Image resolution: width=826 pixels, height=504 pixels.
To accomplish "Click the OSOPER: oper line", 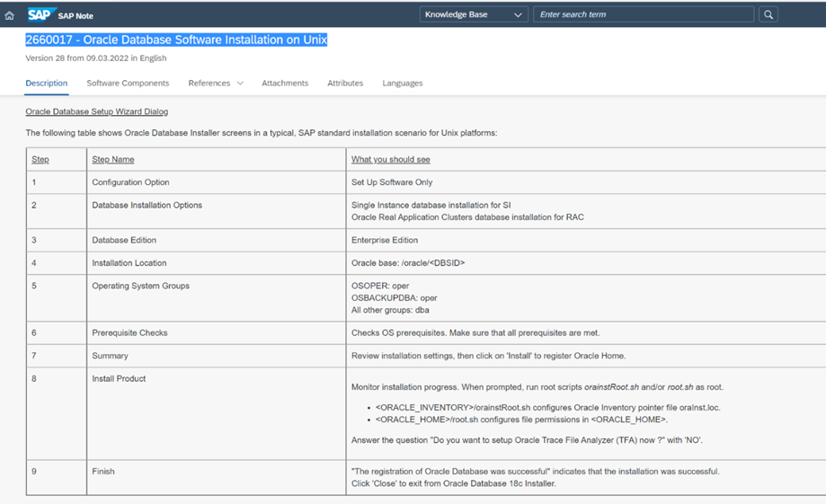I will pos(380,286).
